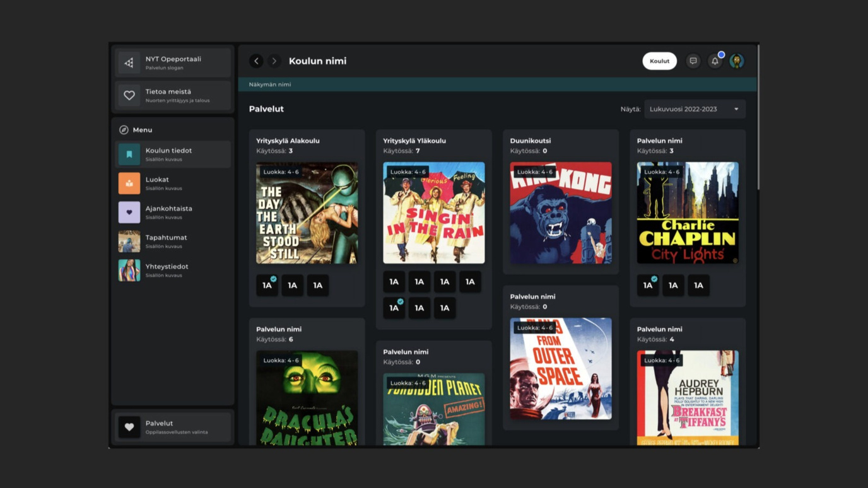Screen dimensions: 868x488
Task: Open Ajankohtaista menu item
Action: pos(173,212)
